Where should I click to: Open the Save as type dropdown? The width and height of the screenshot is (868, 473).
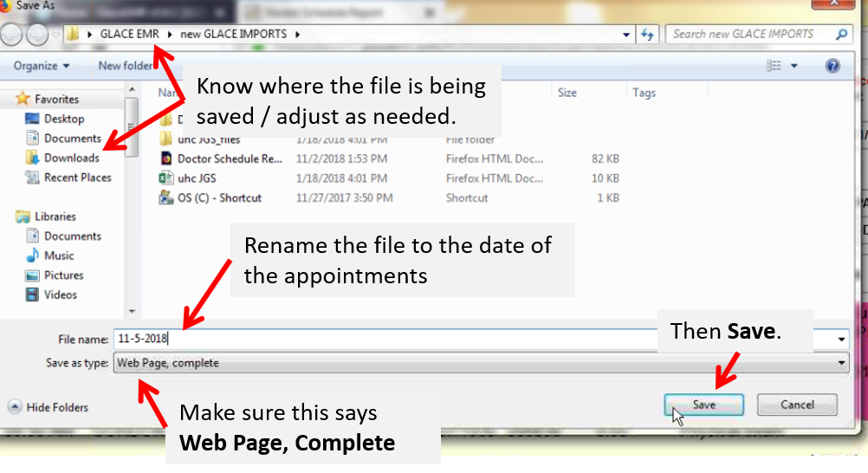tap(481, 363)
